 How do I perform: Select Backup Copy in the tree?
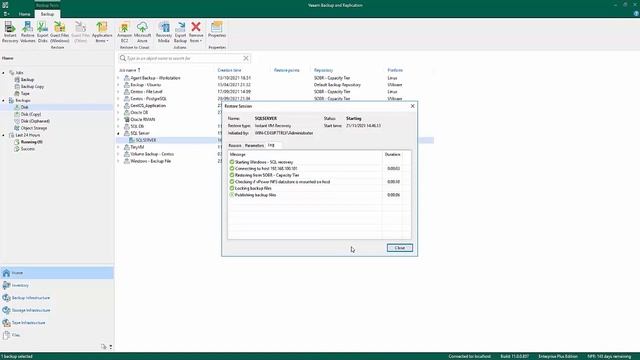pos(32,87)
